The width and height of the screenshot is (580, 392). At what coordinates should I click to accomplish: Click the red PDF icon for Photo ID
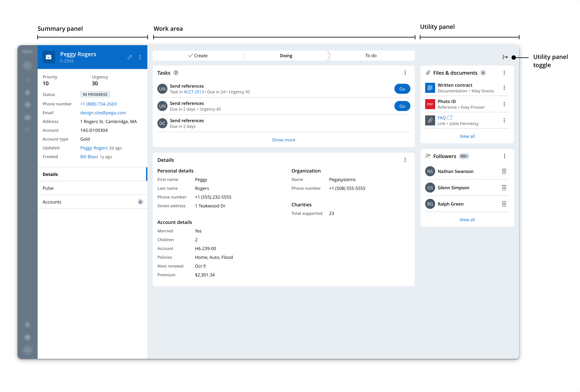click(430, 104)
